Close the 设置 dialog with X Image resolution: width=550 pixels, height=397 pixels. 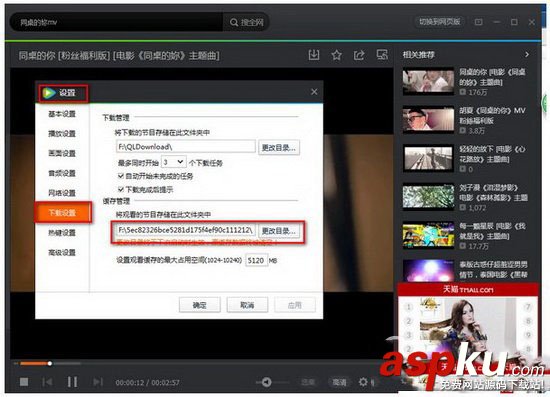[x=314, y=92]
